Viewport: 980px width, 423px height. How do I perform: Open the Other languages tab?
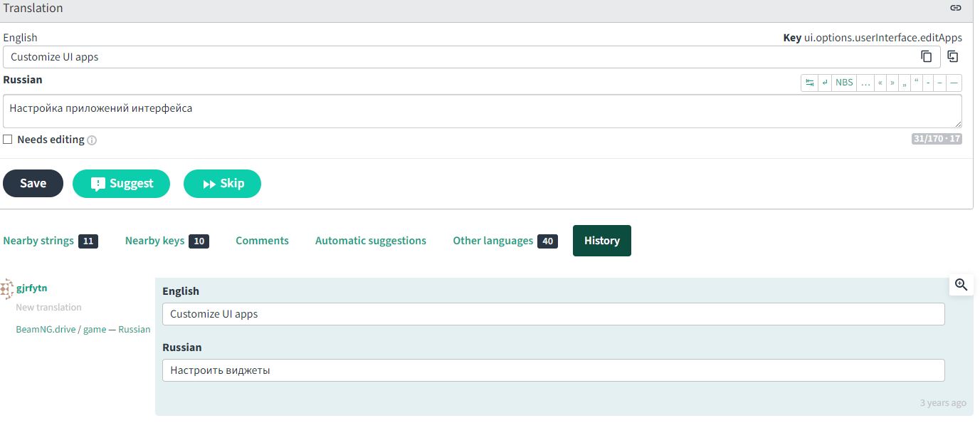coord(505,241)
